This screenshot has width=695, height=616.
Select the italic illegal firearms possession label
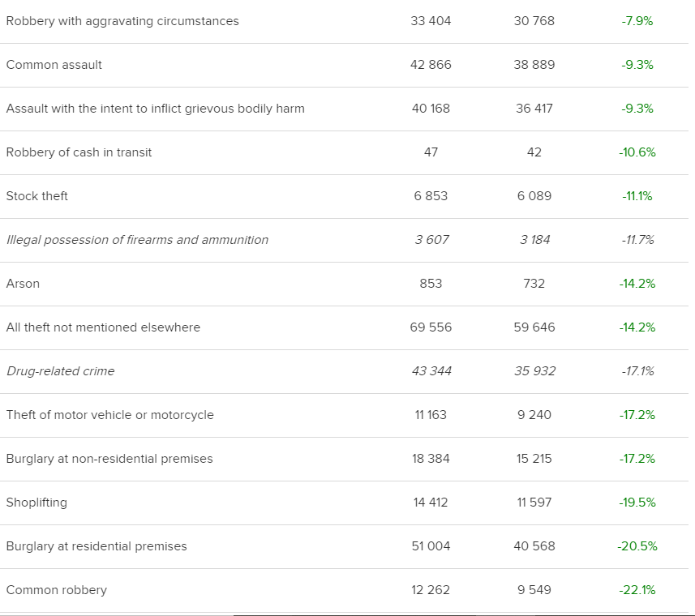pyautogui.click(x=137, y=240)
